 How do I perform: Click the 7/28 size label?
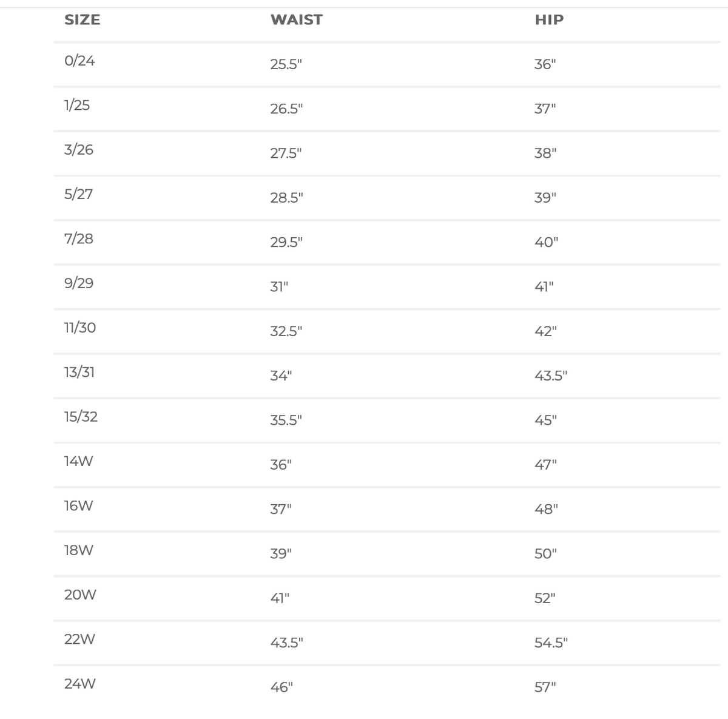(x=79, y=238)
